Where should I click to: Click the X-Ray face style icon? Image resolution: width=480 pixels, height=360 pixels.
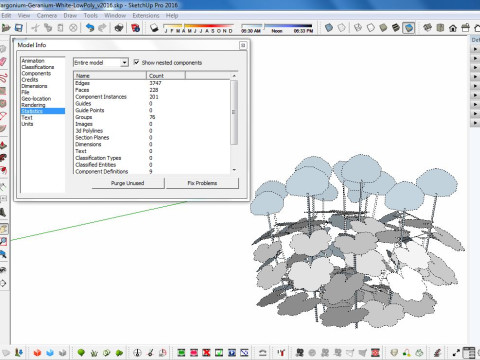click(x=329, y=28)
